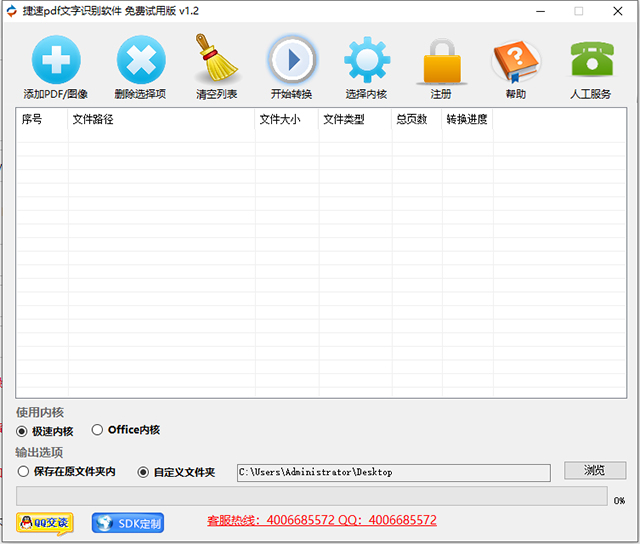
Task: Click the 使用内核 section label
Action: 40,412
